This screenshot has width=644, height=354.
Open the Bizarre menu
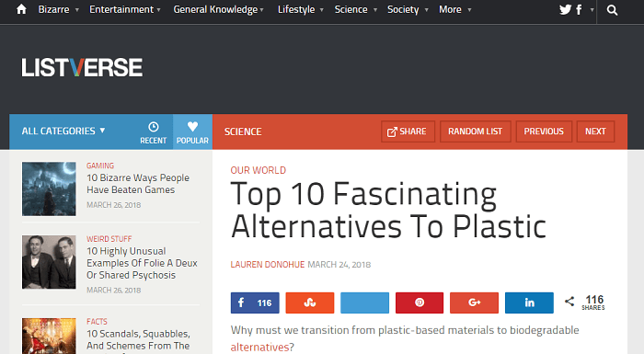[x=53, y=9]
